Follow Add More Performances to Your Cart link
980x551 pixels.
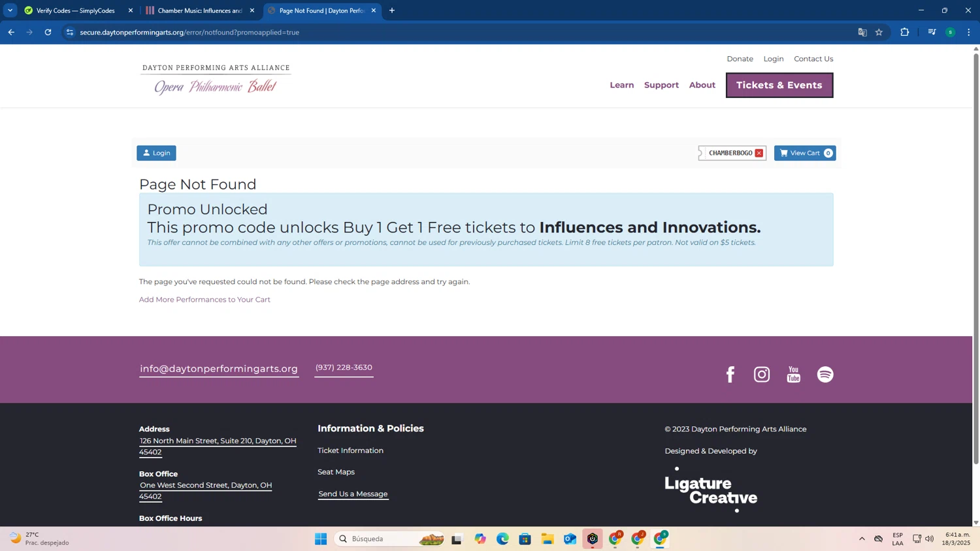(204, 300)
